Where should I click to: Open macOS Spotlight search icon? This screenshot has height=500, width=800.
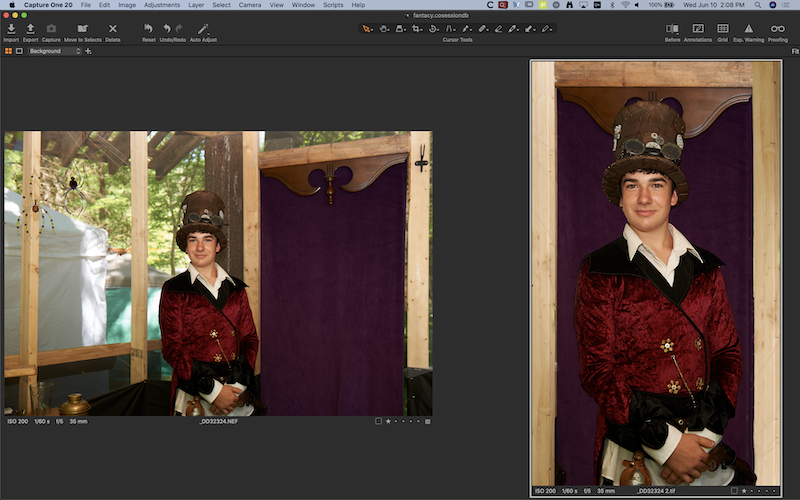758,5
